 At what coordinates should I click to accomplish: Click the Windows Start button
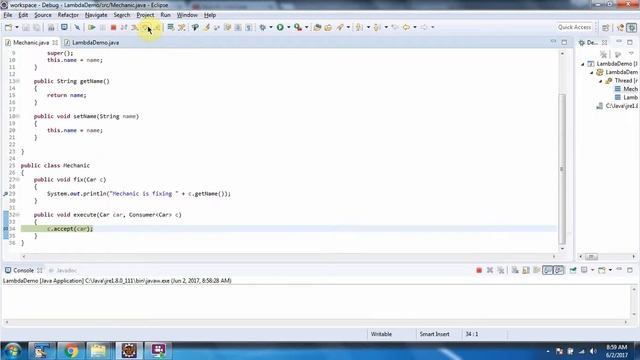point(12,351)
